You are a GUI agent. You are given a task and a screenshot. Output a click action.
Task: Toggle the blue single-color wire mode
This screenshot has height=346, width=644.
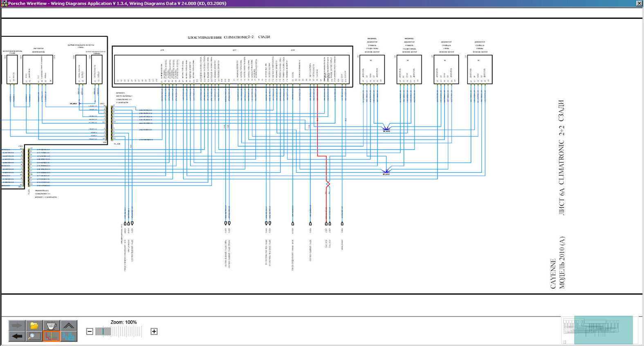tap(69, 336)
